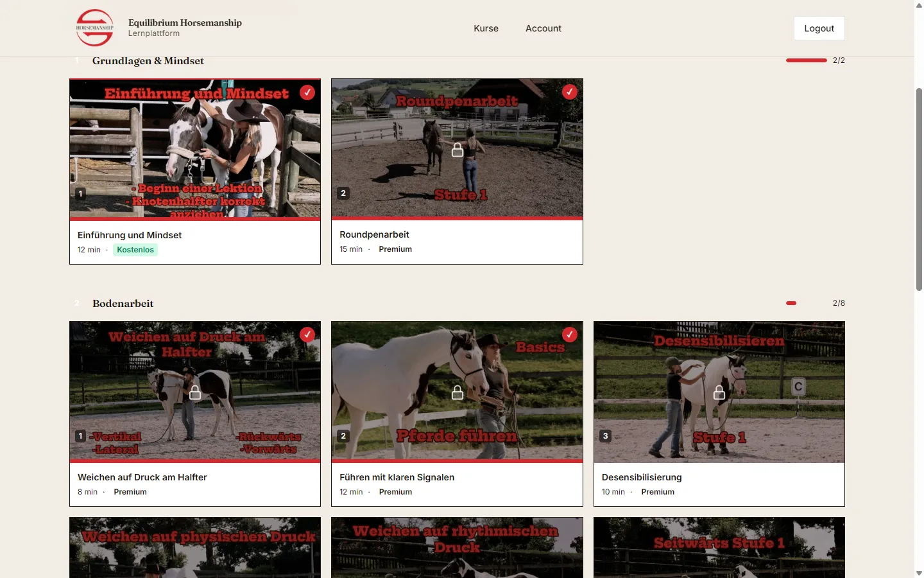Click the scrollbar up arrow

pyautogui.click(x=919, y=5)
